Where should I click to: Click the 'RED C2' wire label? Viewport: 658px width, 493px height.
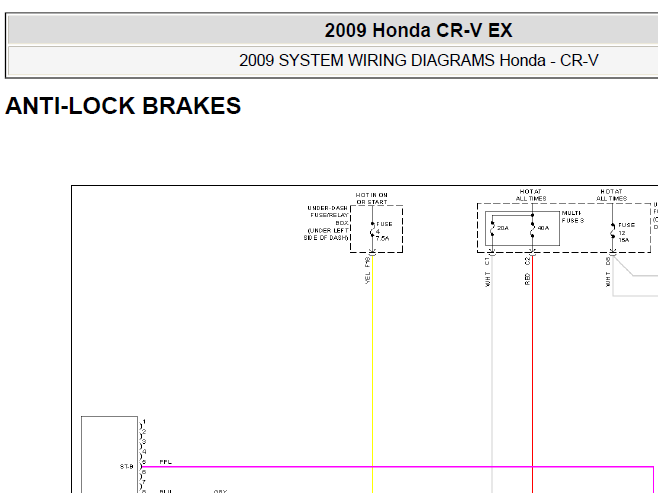(527, 271)
